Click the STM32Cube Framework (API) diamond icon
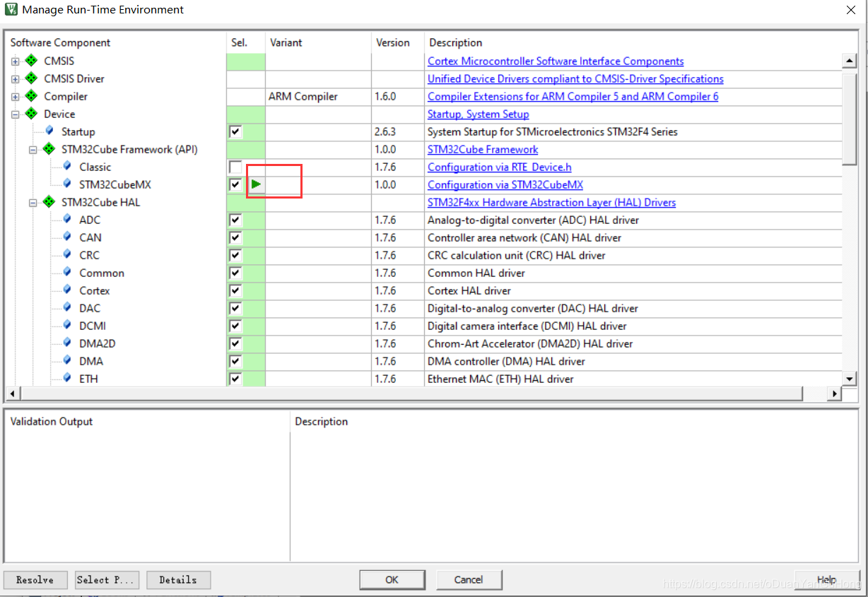The image size is (868, 597). (x=49, y=149)
